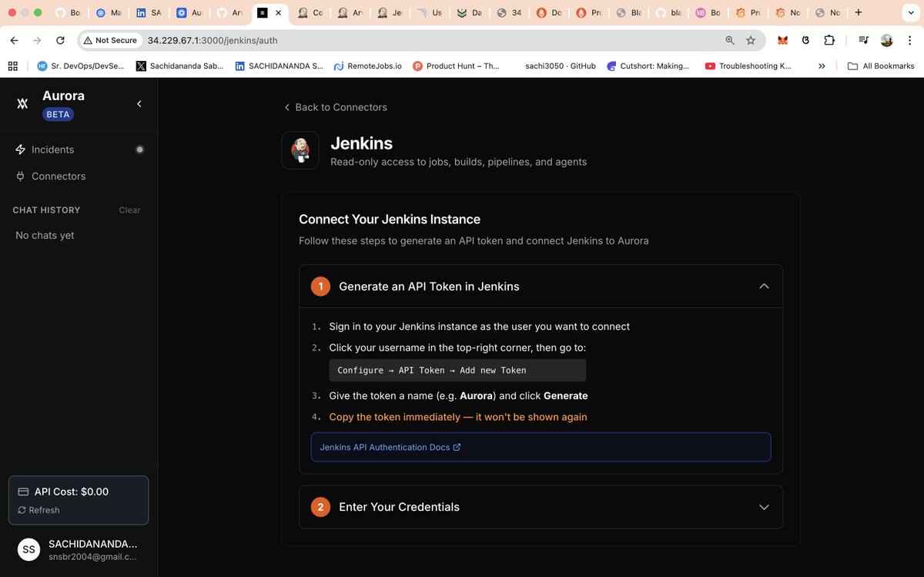The height and width of the screenshot is (577, 924).
Task: Open the Sachidananda Sab... X bookmark
Action: (x=180, y=66)
